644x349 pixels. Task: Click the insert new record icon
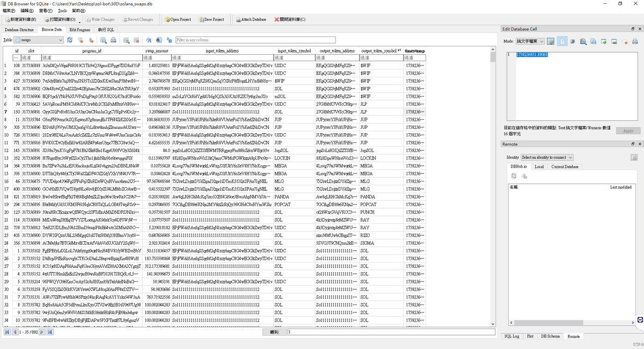click(x=126, y=40)
